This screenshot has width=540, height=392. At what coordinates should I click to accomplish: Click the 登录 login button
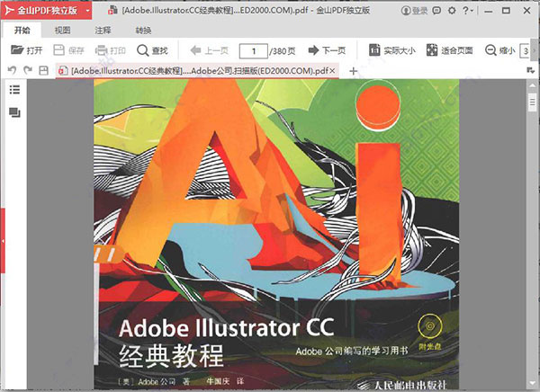tap(414, 11)
